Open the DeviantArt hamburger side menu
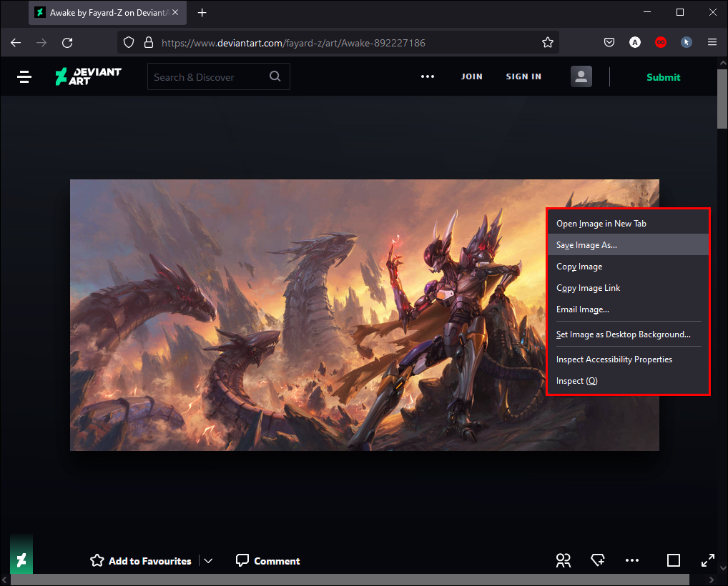Viewport: 728px width, 586px height. click(x=24, y=76)
